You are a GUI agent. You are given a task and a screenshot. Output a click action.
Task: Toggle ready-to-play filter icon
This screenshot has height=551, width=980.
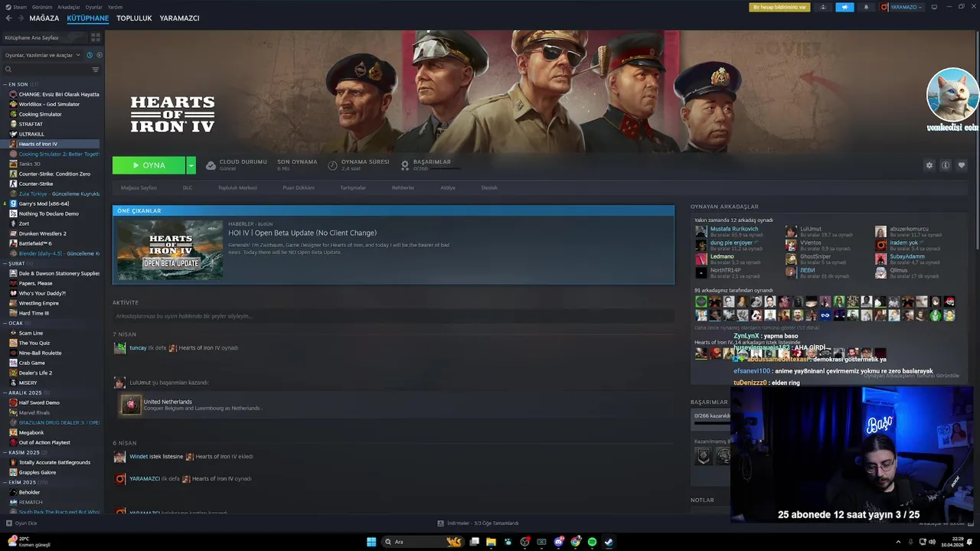point(99,55)
